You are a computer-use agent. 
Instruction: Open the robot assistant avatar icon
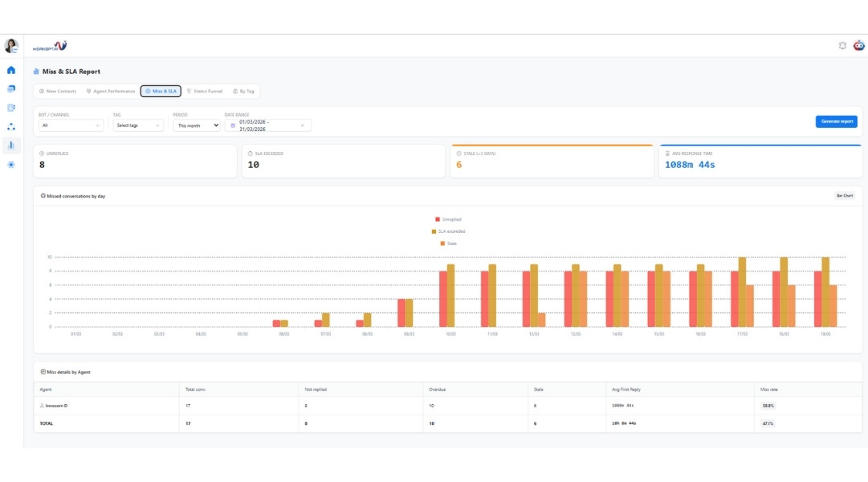click(858, 46)
